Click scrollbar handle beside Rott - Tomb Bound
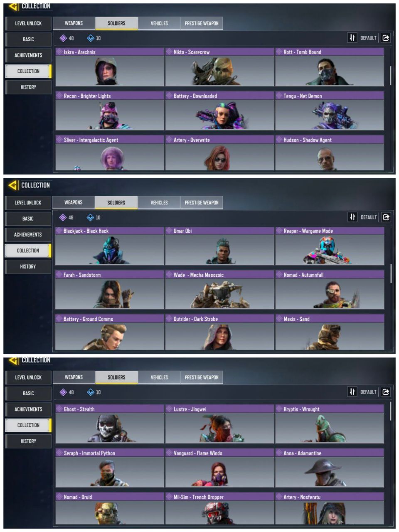This screenshot has height=532, width=399. 390,76
